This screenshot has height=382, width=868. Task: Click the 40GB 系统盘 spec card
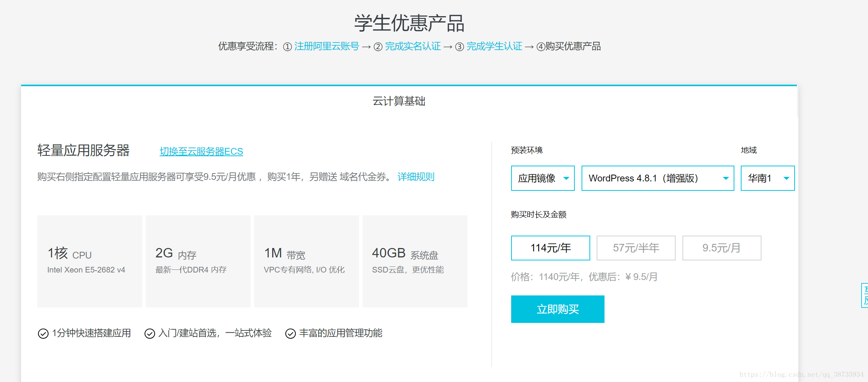[415, 261]
